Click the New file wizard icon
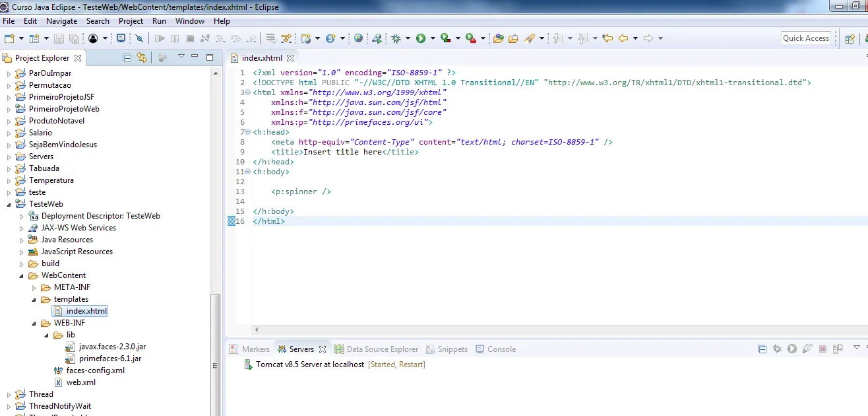Screen dimensions: 868x416 pyautogui.click(x=10, y=38)
